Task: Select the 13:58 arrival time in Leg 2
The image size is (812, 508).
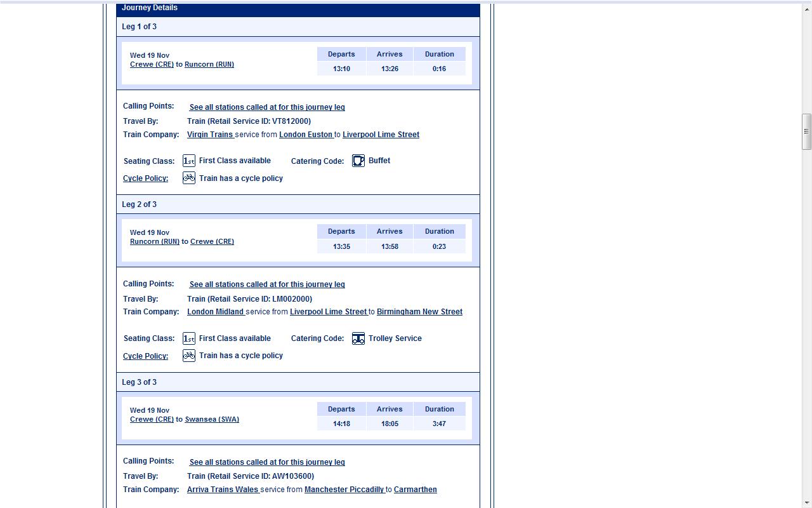Action: click(x=390, y=246)
